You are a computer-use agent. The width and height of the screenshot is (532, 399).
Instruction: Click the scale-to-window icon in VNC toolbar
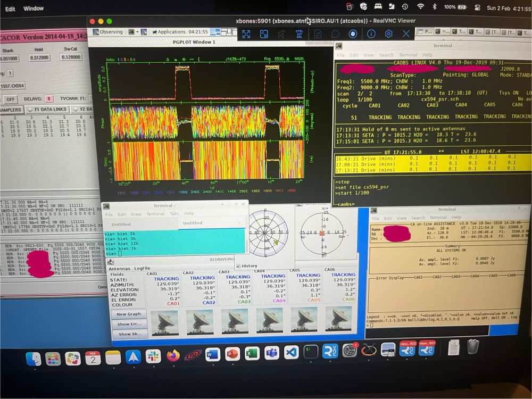(264, 34)
